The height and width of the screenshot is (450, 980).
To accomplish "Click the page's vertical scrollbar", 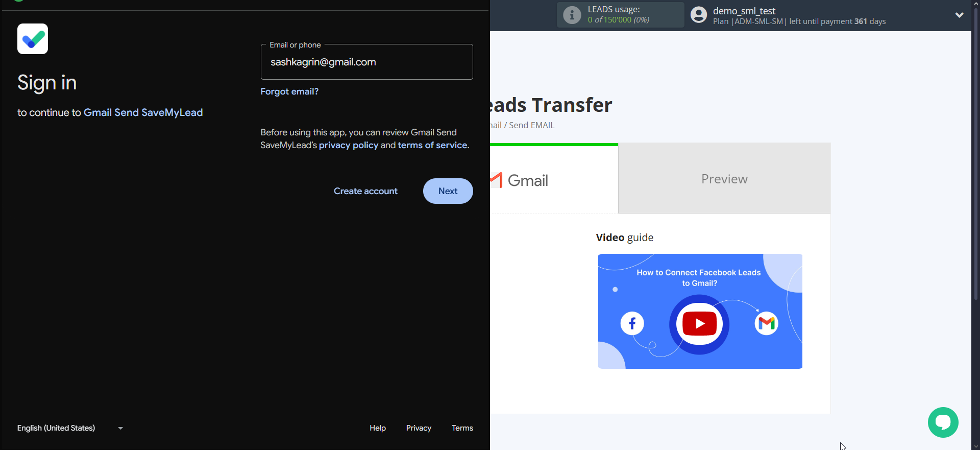I will click(x=975, y=153).
